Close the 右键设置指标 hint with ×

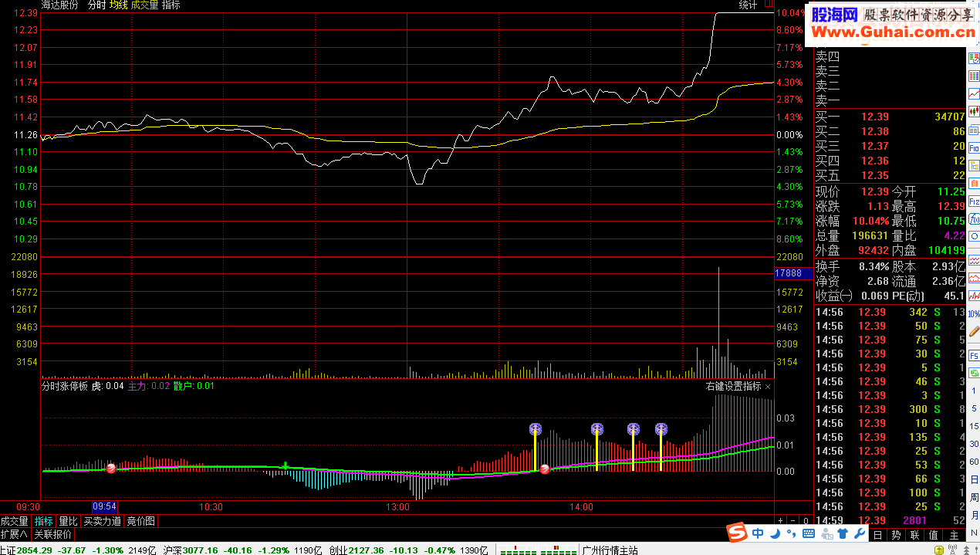pyautogui.click(x=768, y=386)
